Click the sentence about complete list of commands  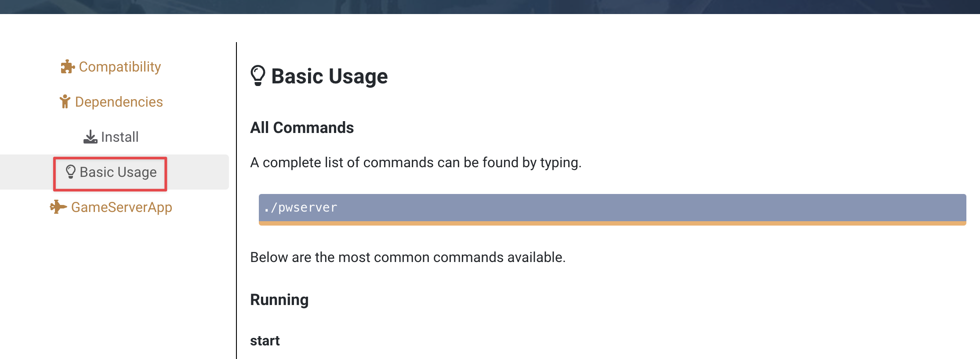point(415,162)
